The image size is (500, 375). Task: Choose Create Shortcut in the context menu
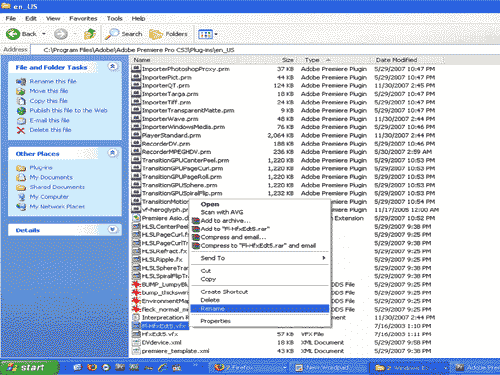(260, 292)
